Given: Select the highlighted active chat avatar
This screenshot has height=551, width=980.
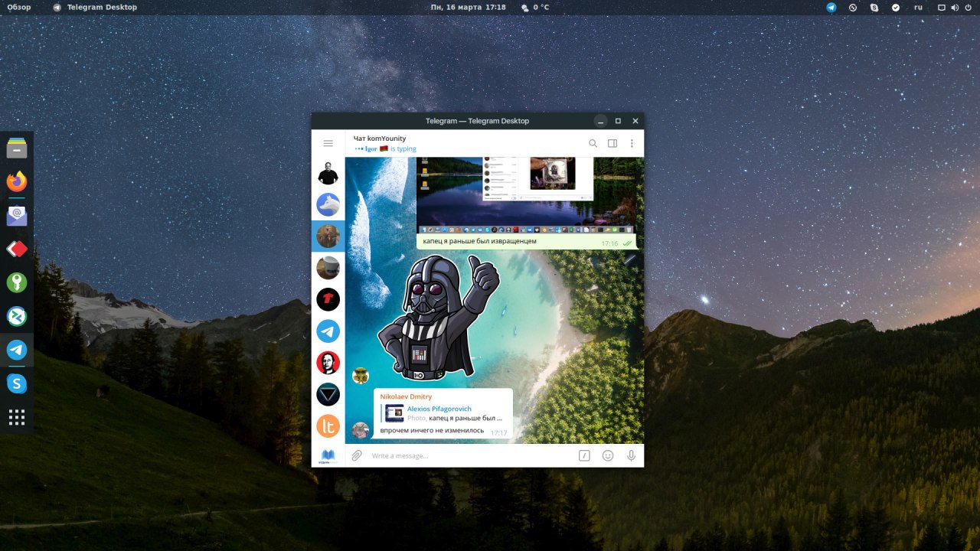Looking at the screenshot, I should (328, 236).
